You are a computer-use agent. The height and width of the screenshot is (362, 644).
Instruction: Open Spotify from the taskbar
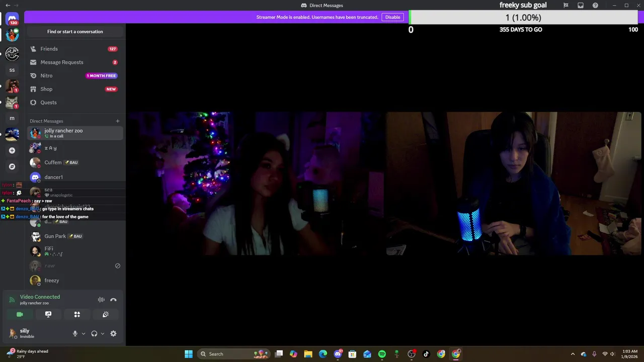point(382,354)
